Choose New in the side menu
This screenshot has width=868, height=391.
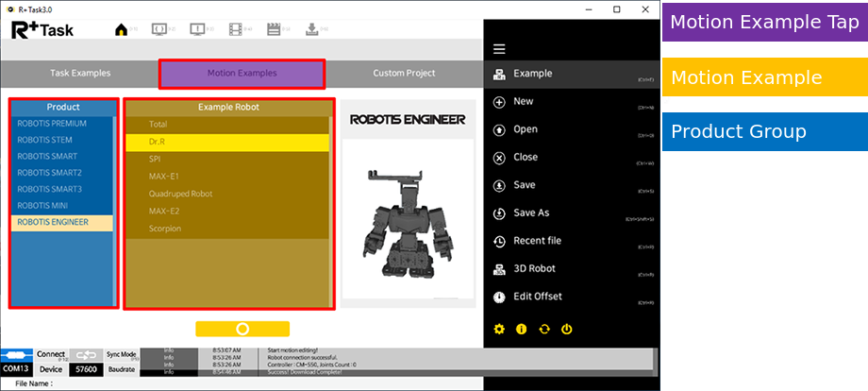pyautogui.click(x=572, y=102)
